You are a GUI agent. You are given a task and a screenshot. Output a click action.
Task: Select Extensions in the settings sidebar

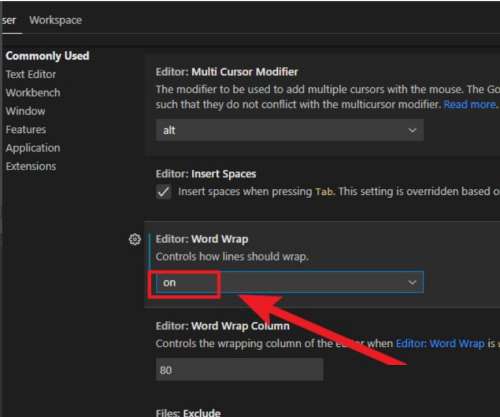(x=31, y=166)
